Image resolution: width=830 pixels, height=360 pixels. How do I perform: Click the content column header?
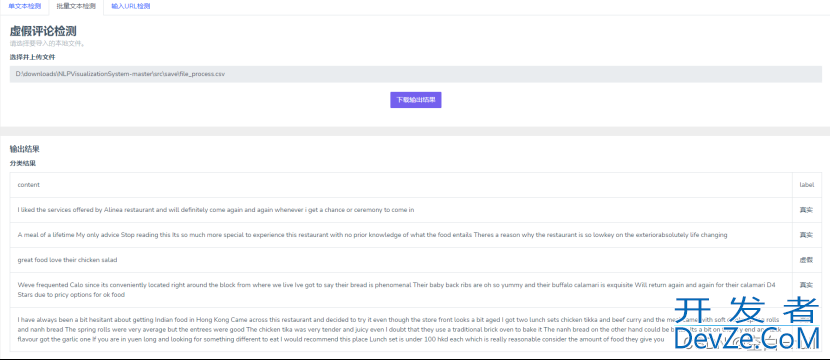coord(29,185)
